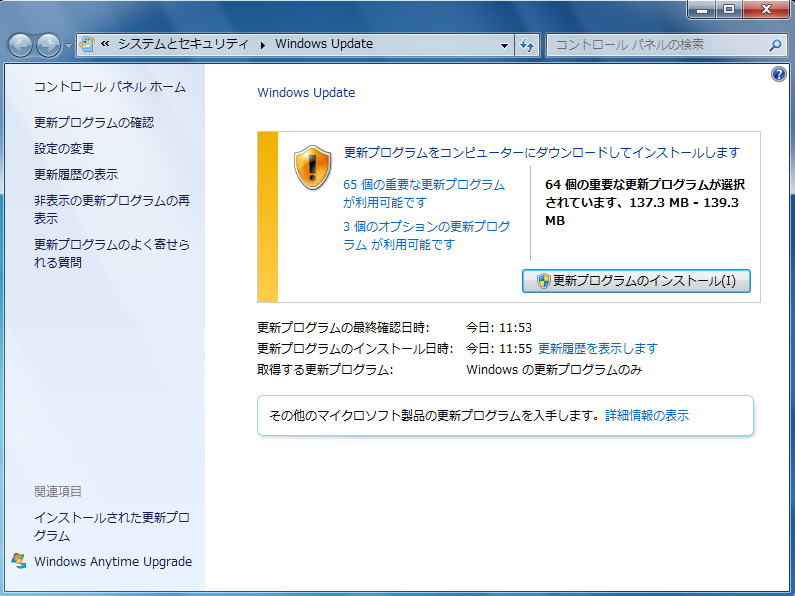
Task: Minimize the Windows Update window
Action: coord(702,9)
